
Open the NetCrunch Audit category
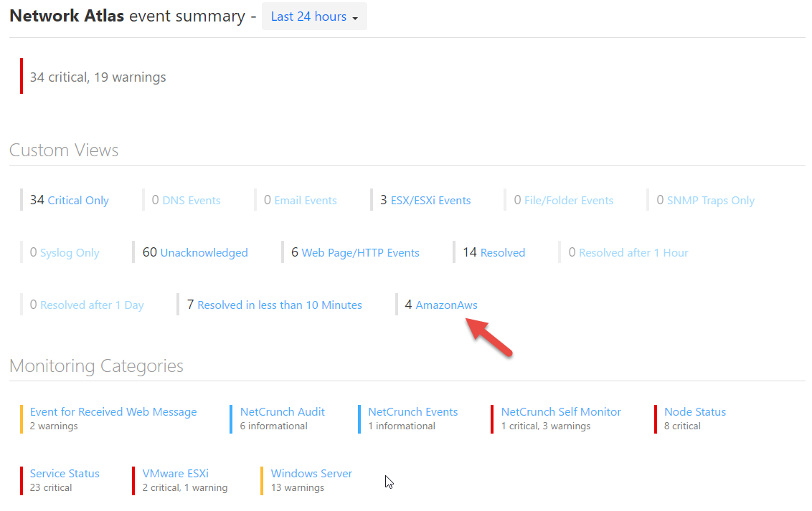pyautogui.click(x=282, y=411)
